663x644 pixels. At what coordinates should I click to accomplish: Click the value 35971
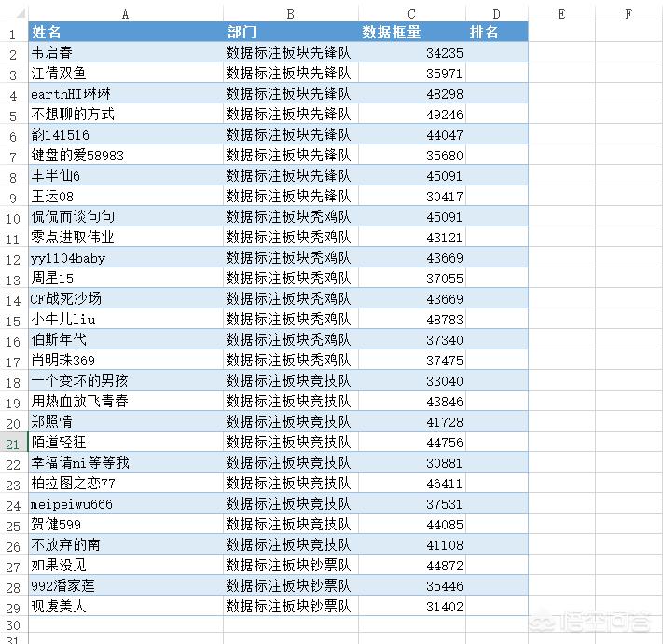pyautogui.click(x=445, y=74)
